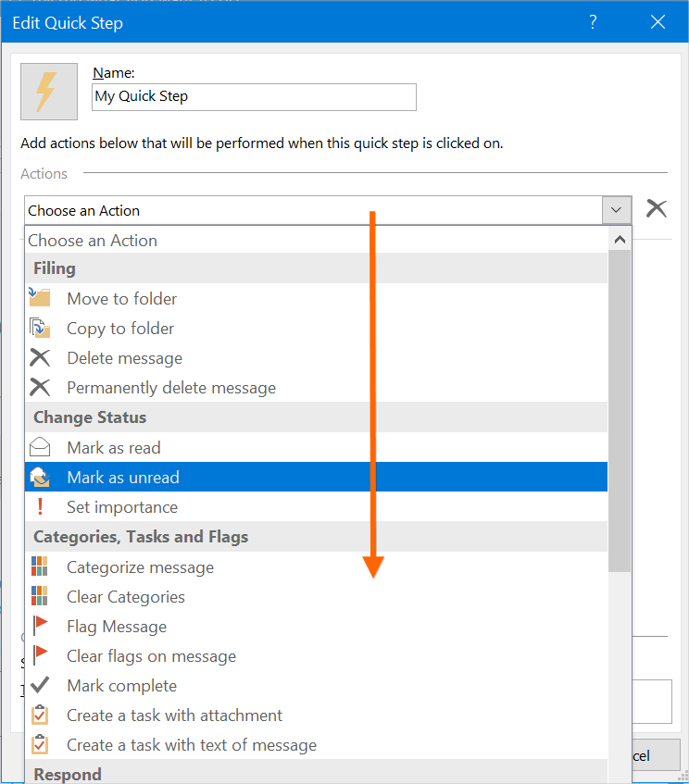Click the Mark as read envelope icon
Screen dimensions: 689x784
[x=39, y=448]
